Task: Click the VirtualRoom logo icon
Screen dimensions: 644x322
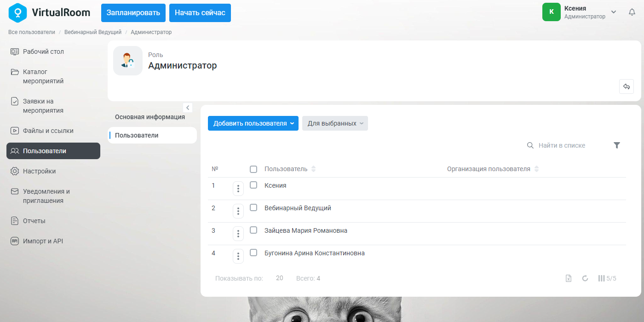Action: 17,12
